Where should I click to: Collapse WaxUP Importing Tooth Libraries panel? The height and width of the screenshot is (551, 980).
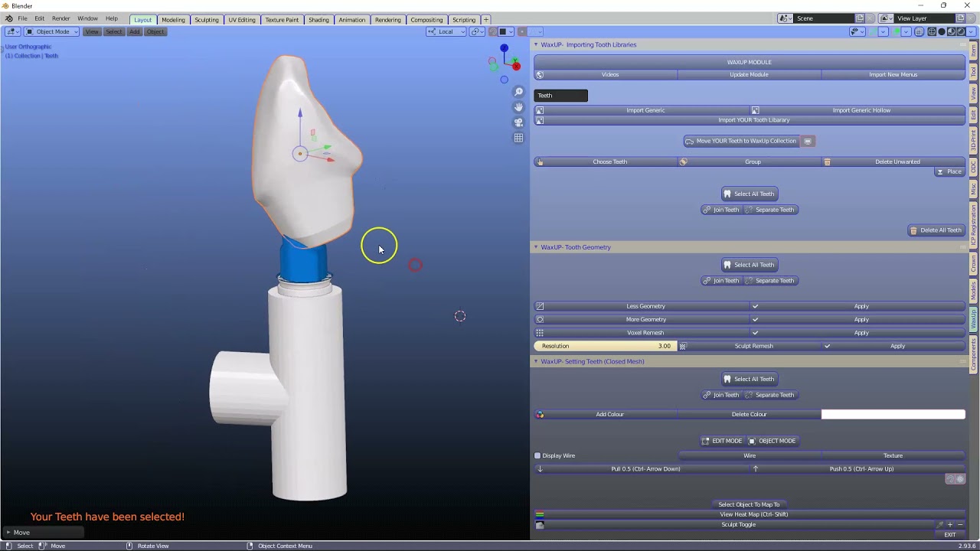[x=536, y=44]
